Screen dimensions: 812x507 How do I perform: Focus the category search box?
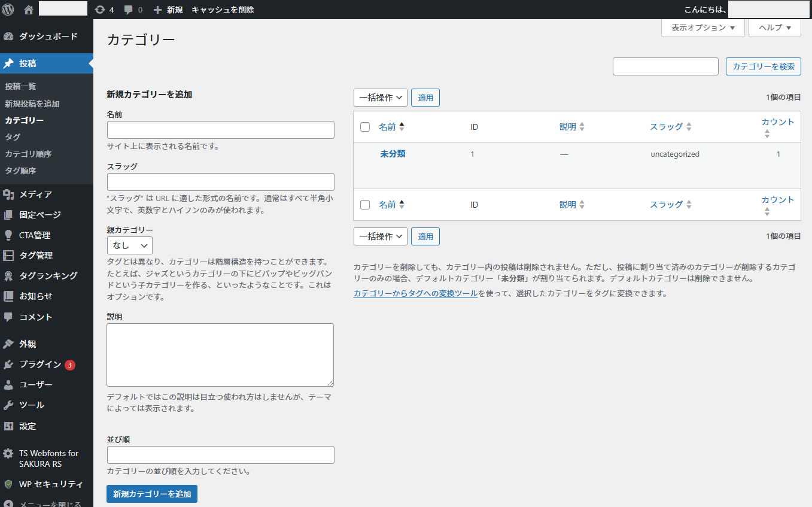coord(665,66)
